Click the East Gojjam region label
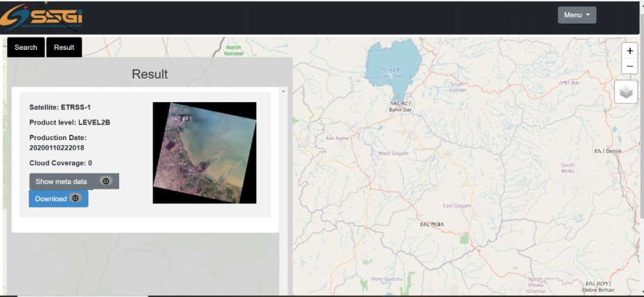Screen dimensions: 644x297 point(457,205)
